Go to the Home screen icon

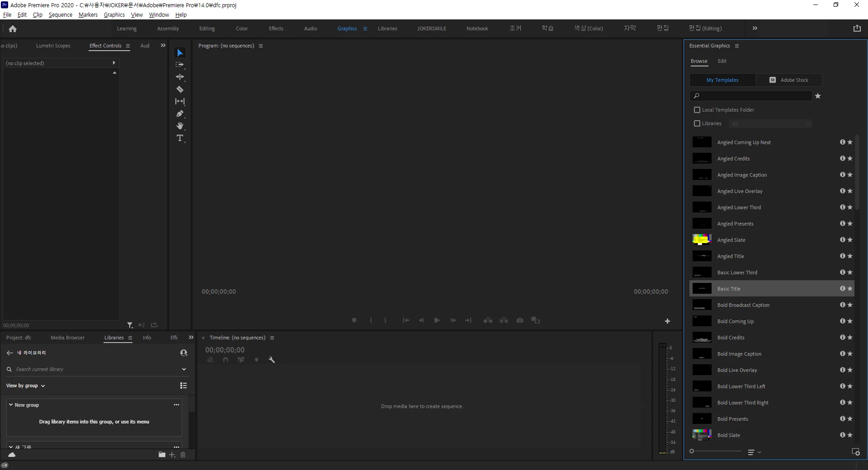pyautogui.click(x=13, y=28)
